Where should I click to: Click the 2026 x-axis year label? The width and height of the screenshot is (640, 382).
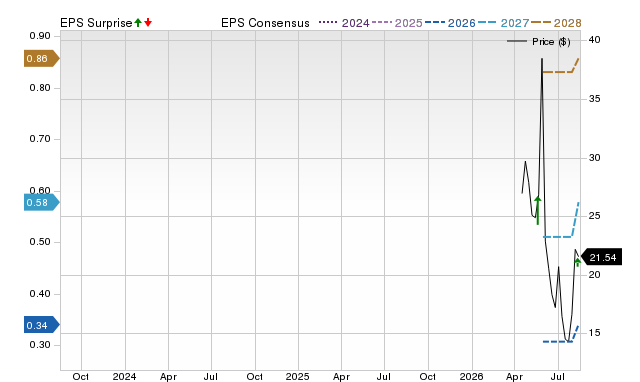click(471, 376)
